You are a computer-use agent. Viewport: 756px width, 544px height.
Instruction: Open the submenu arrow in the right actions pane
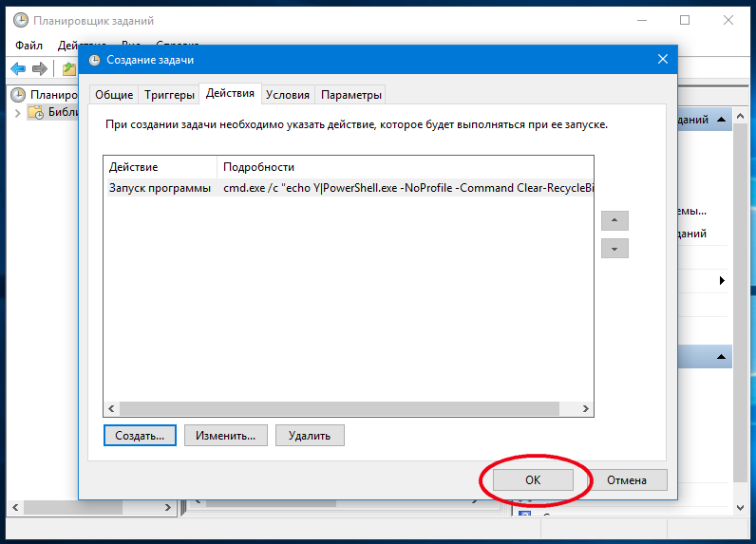(722, 281)
